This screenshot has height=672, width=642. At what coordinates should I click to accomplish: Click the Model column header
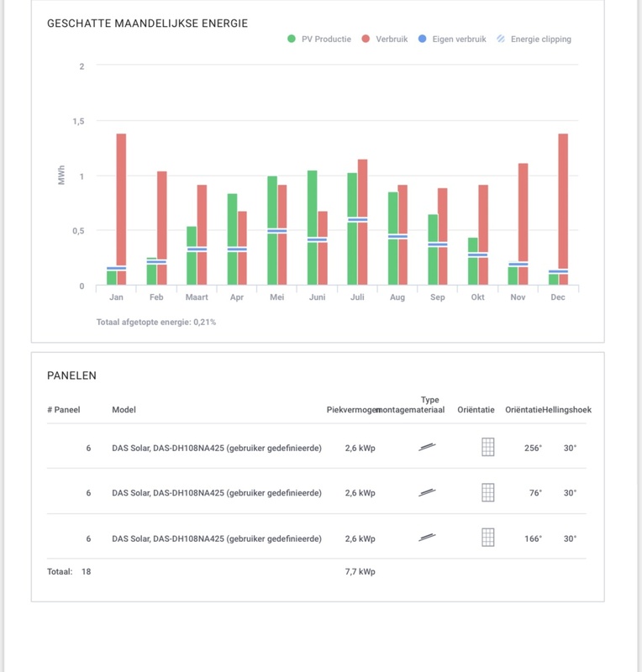(124, 410)
